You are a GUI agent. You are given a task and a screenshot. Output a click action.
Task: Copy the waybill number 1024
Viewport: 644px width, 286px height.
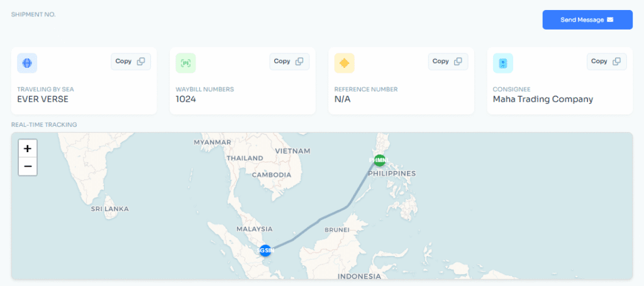289,62
